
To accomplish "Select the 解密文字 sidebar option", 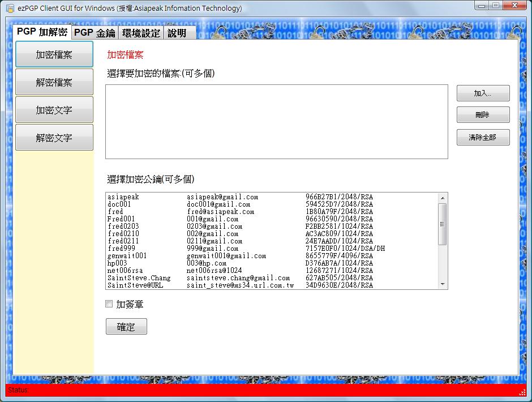I will [x=54, y=137].
